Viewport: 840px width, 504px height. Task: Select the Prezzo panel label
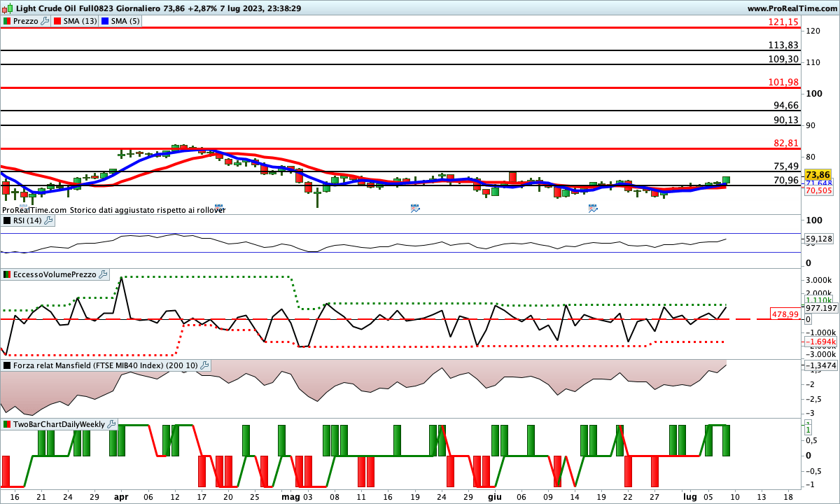click(26, 21)
